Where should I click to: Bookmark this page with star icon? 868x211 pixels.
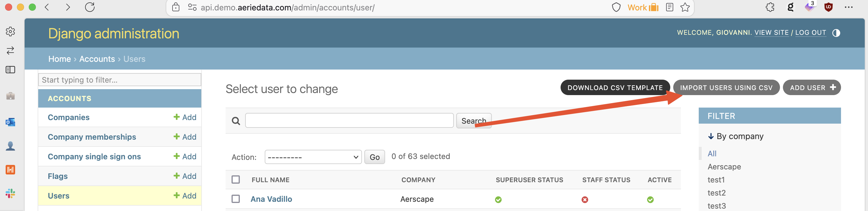pos(685,7)
